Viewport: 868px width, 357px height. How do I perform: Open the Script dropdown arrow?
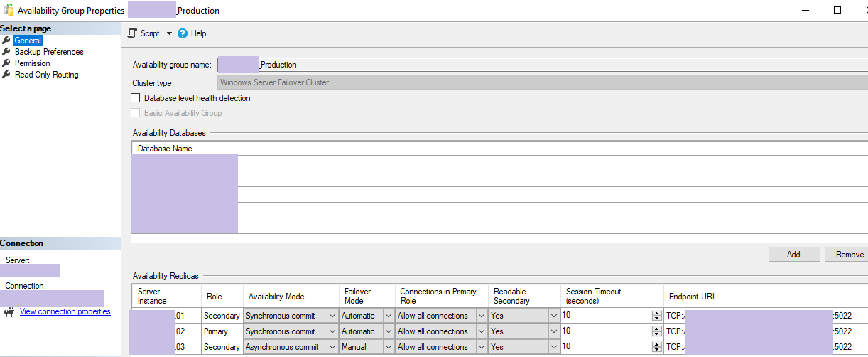tap(169, 33)
